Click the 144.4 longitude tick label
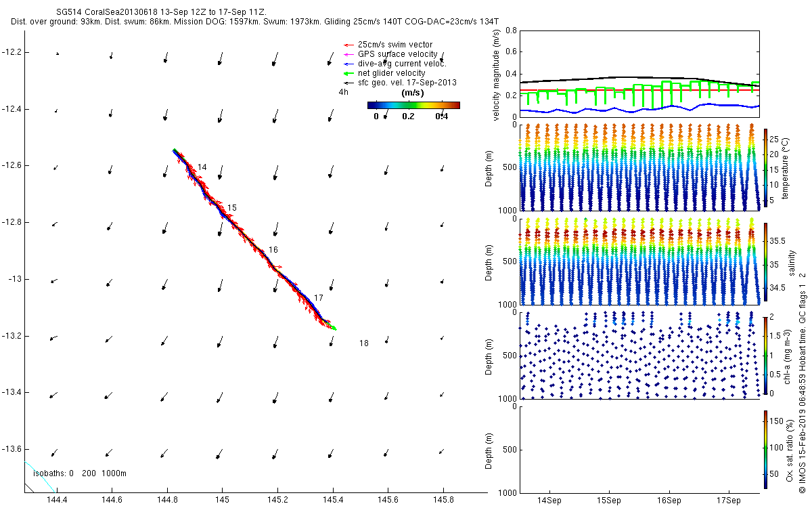The height and width of the screenshot is (508, 812). pyautogui.click(x=57, y=500)
